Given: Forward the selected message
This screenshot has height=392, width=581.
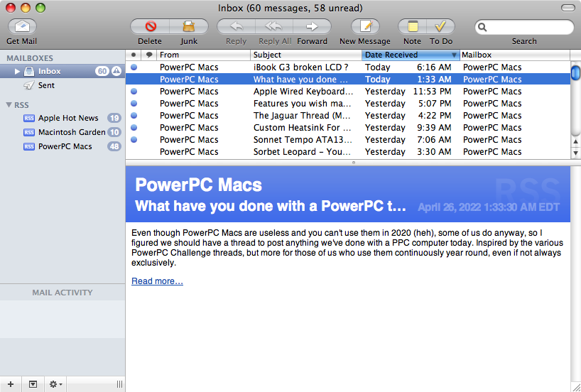Looking at the screenshot, I should [x=312, y=27].
